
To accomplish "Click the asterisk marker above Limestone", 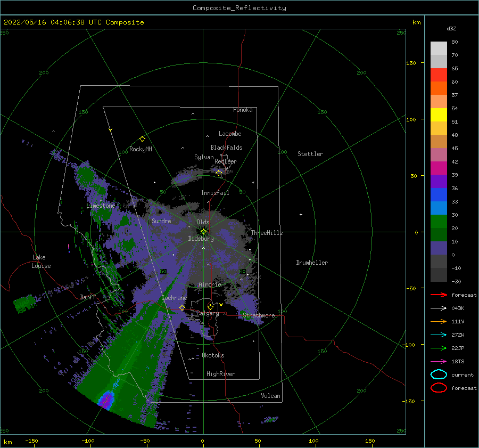I will click(x=101, y=201).
